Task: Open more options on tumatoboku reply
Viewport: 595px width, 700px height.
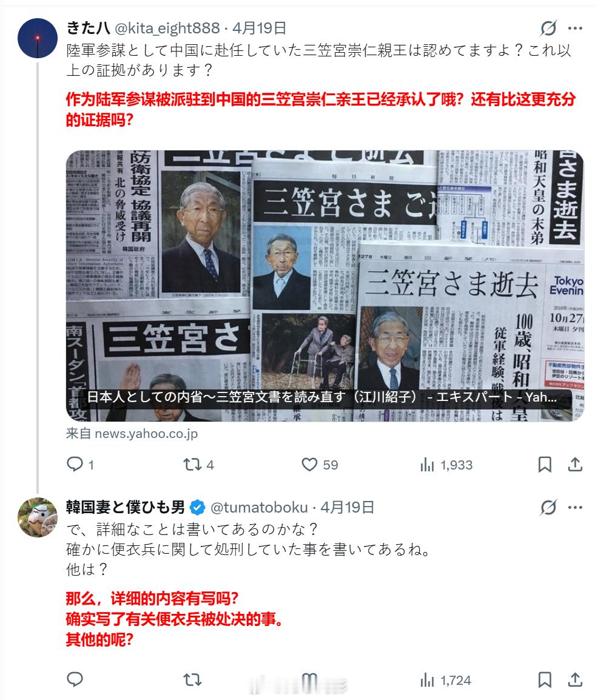Action: [x=576, y=507]
